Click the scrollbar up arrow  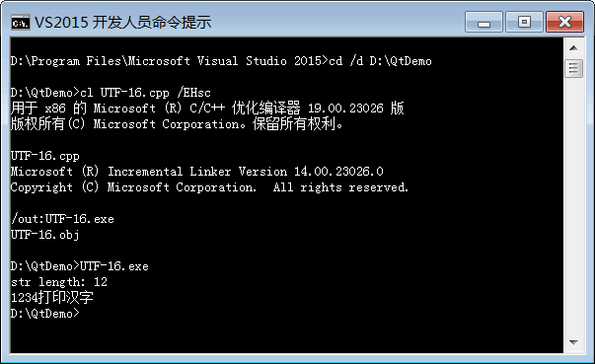pyautogui.click(x=573, y=48)
